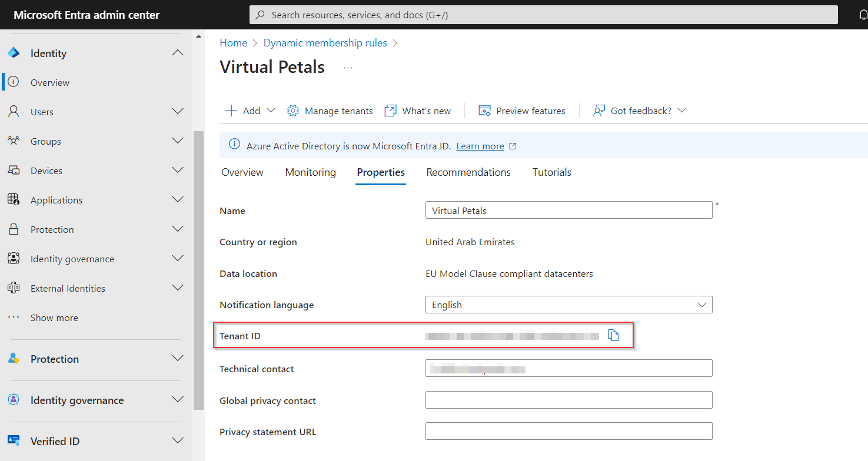Click the Privacy statement URL field

pos(568,431)
